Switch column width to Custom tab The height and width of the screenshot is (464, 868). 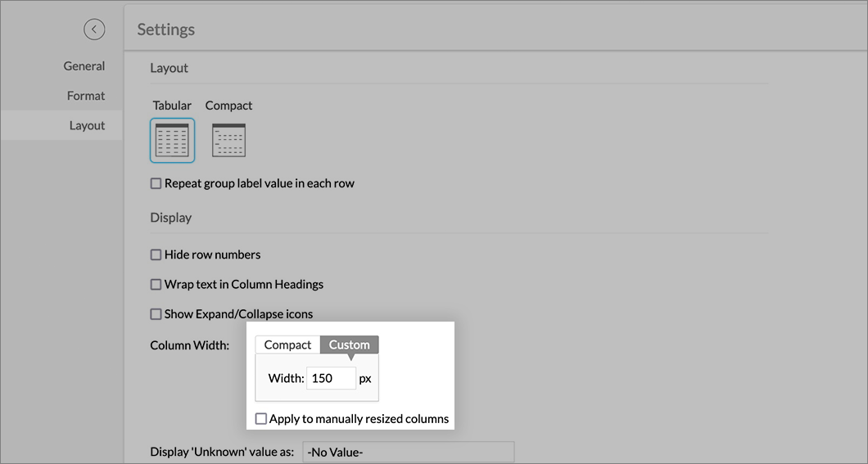[x=350, y=345]
